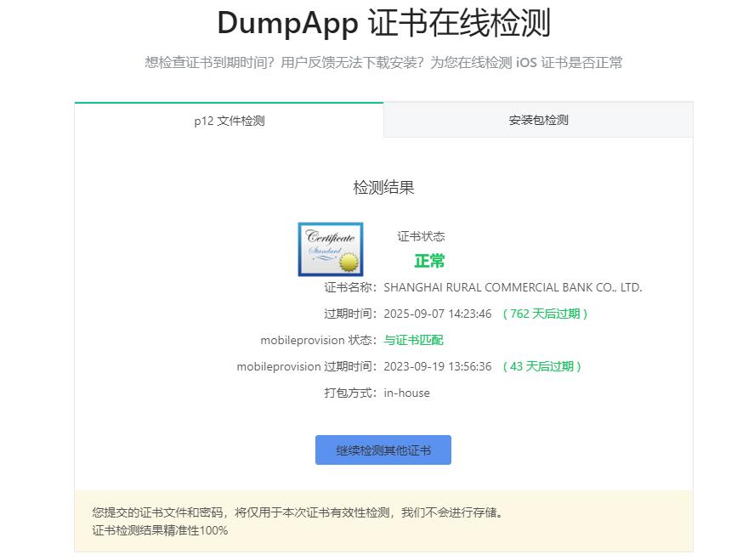Click the mobileprovision 过期时间 label
The height and width of the screenshot is (560, 754).
(x=306, y=367)
